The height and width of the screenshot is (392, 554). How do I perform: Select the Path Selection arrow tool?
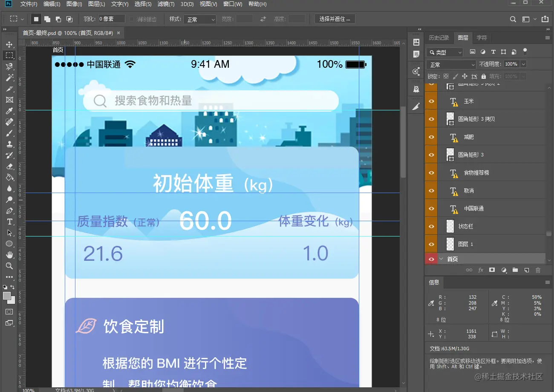9,233
